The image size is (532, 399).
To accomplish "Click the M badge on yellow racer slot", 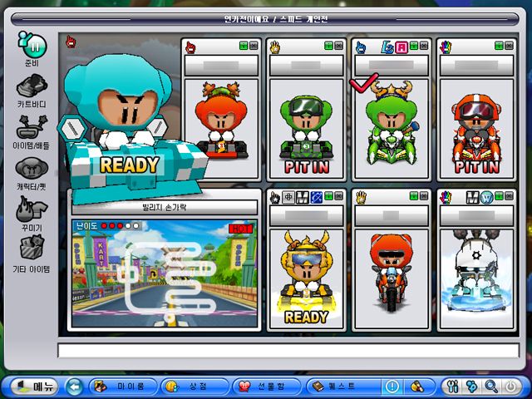I will click(303, 198).
